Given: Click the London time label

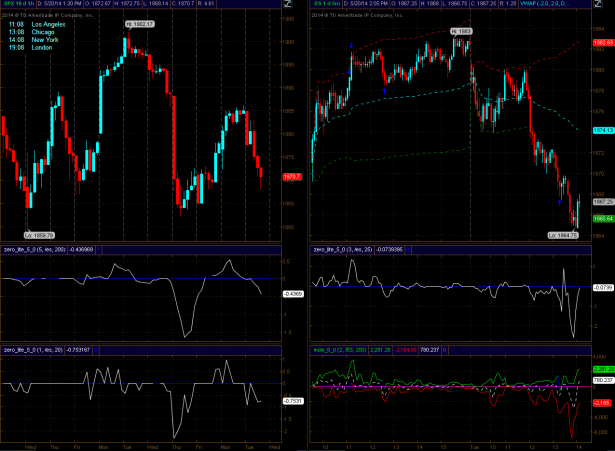Looking at the screenshot, I should pyautogui.click(x=42, y=48).
